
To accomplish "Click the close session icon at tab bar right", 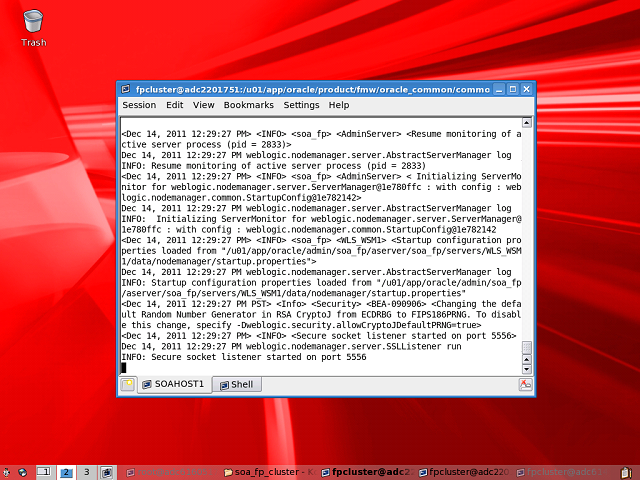I will 525,384.
